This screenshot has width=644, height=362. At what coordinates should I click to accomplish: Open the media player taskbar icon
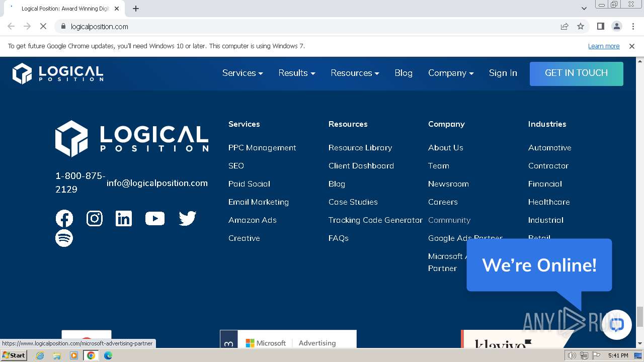point(74,355)
